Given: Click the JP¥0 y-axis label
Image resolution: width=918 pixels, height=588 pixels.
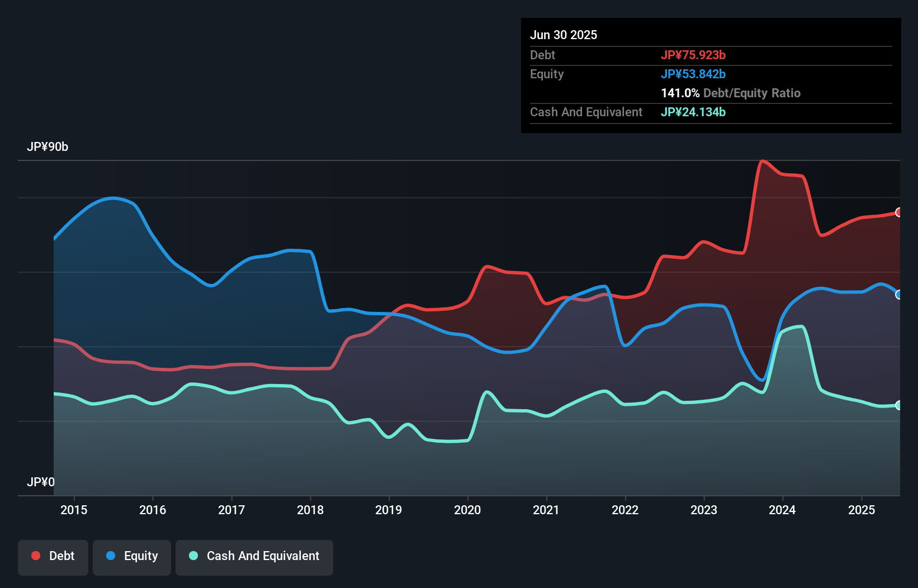Looking at the screenshot, I should 41,482.
